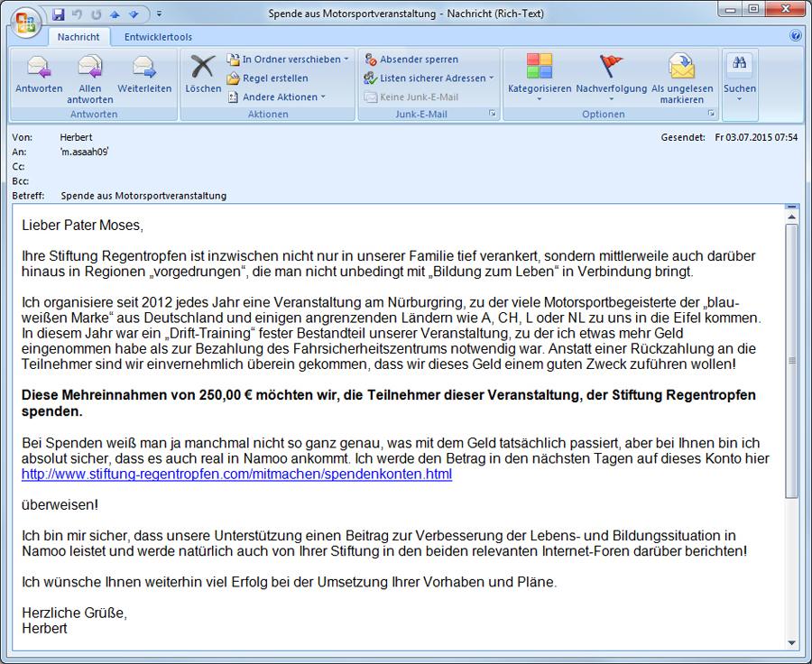Open Optionen group dialog launcher
The width and height of the screenshot is (812, 664).
[x=712, y=114]
